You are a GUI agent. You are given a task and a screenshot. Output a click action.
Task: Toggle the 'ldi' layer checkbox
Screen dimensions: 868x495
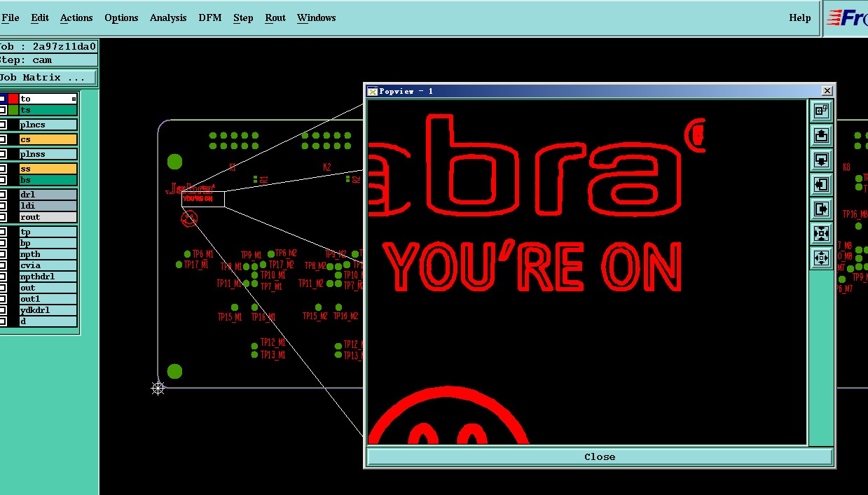point(3,206)
